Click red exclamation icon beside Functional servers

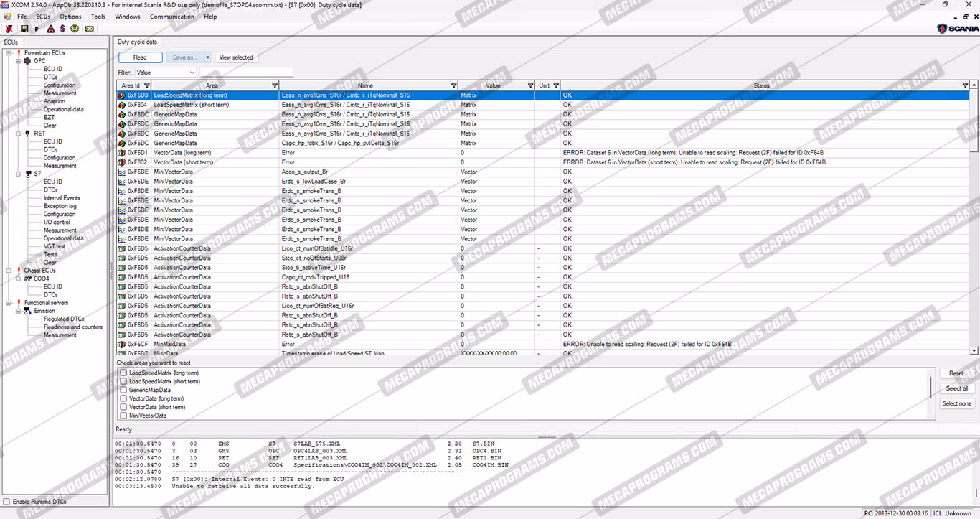pos(19,303)
